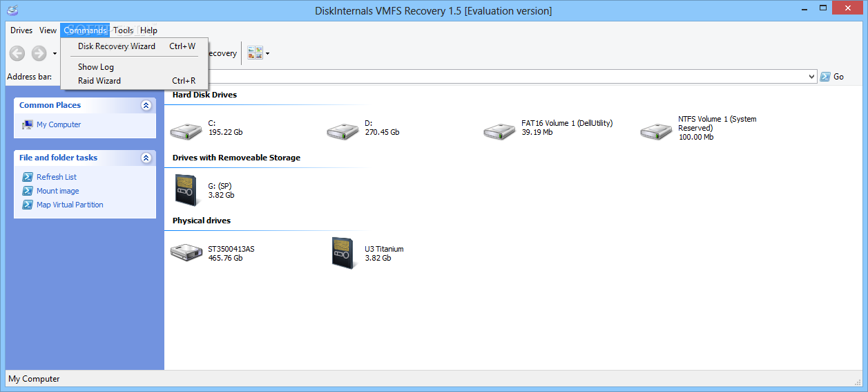The image size is (868, 392).
Task: Click the Go button
Action: (x=832, y=77)
